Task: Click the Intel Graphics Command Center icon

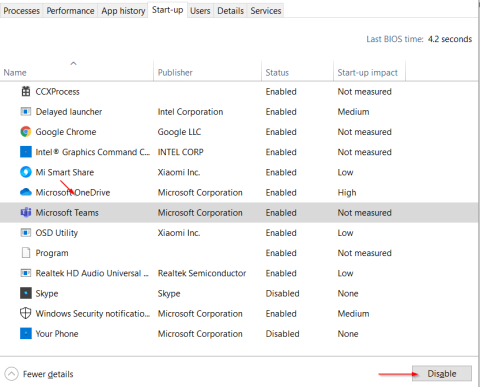Action: [x=26, y=152]
